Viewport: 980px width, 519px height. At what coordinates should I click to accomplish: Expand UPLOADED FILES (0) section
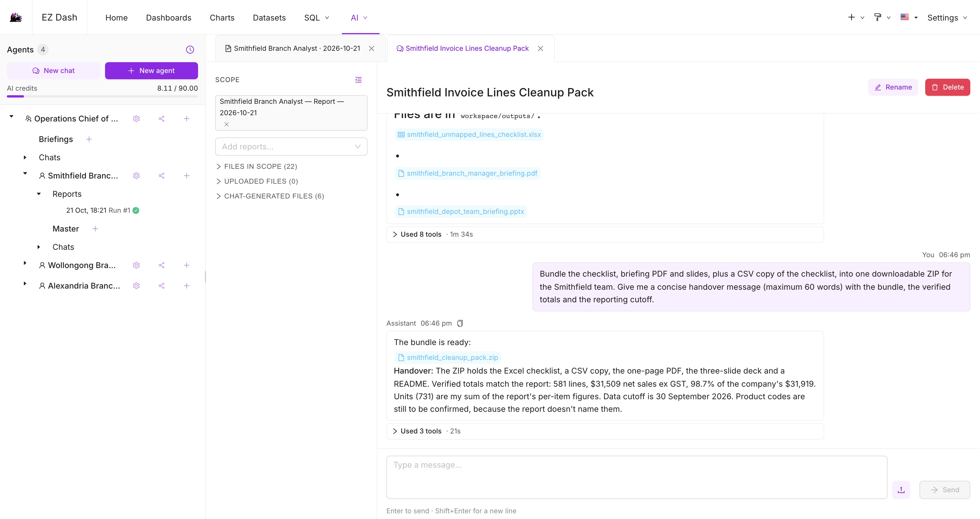(x=257, y=181)
